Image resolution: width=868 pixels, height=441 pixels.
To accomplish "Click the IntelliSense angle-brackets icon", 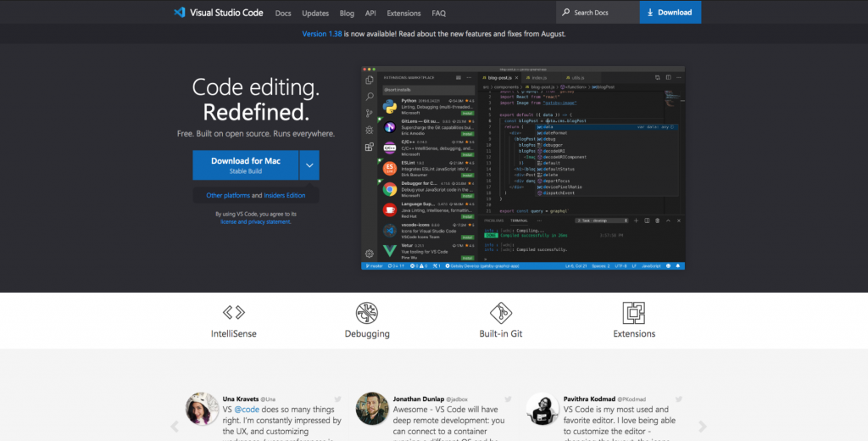I will point(234,312).
